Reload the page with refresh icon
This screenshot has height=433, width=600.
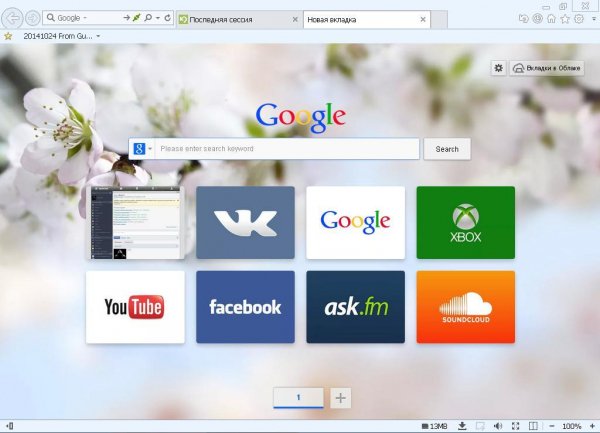coord(168,18)
